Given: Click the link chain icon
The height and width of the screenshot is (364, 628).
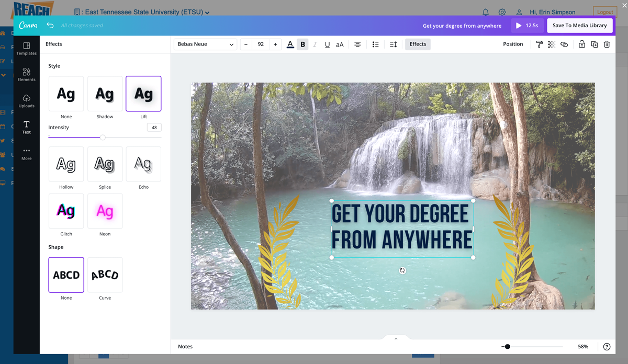Looking at the screenshot, I should 564,44.
